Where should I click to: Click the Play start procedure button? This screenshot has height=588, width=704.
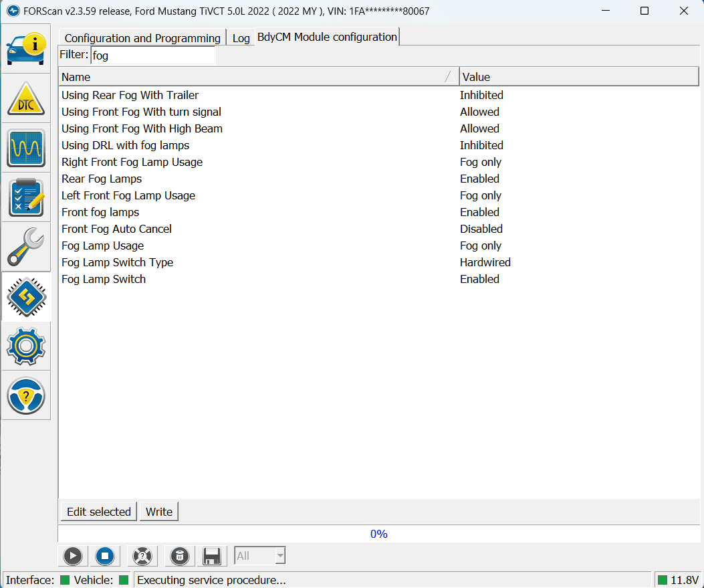73,556
